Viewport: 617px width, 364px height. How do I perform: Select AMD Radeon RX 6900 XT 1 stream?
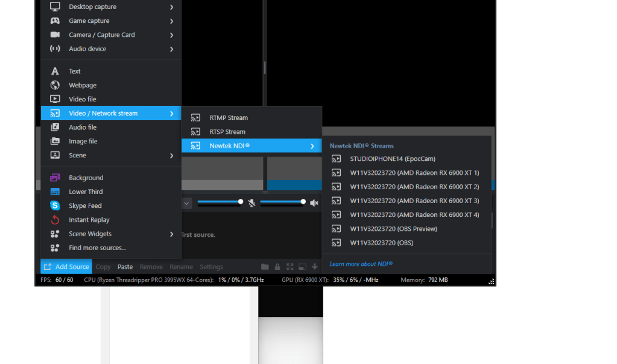[407, 173]
